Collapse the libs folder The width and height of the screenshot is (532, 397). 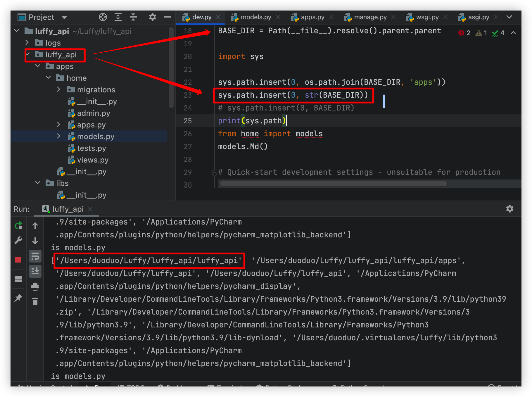(x=38, y=183)
